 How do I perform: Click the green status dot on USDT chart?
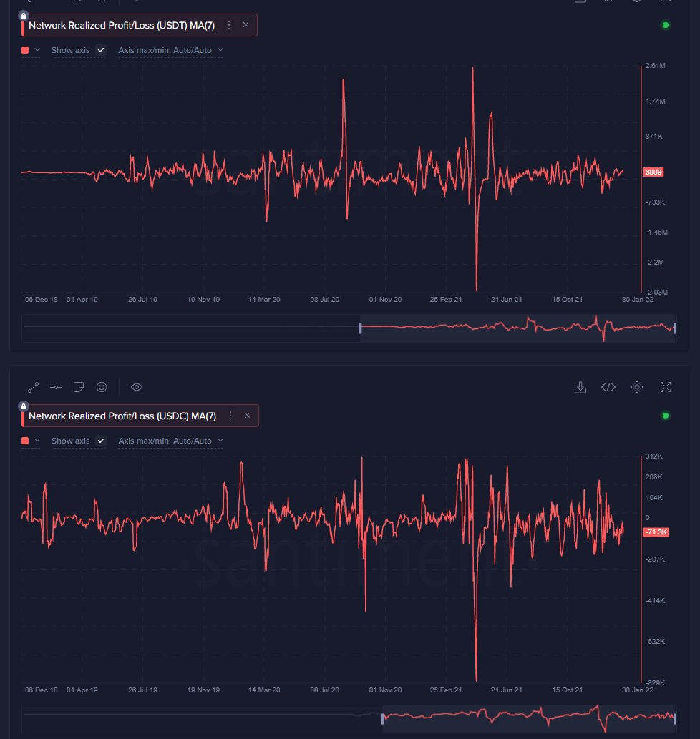666,25
